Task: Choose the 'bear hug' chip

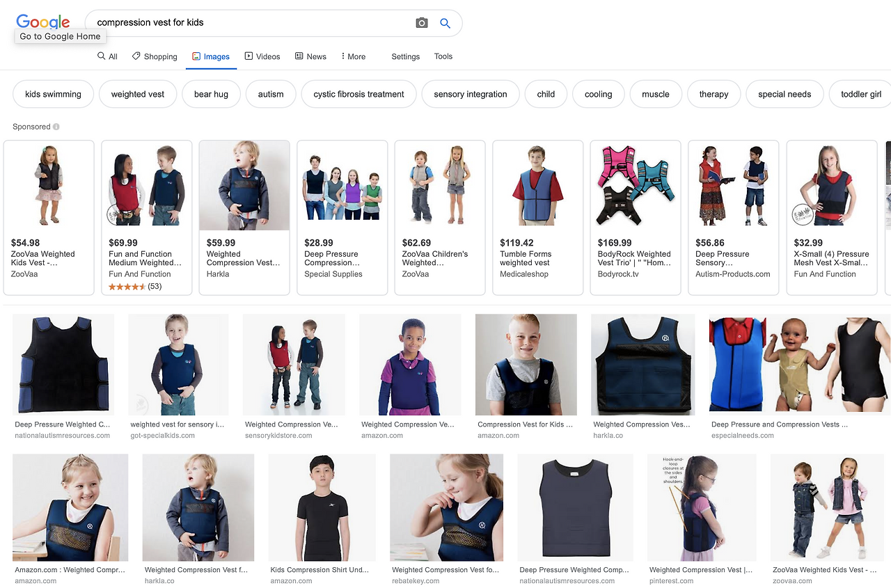Action: click(211, 94)
